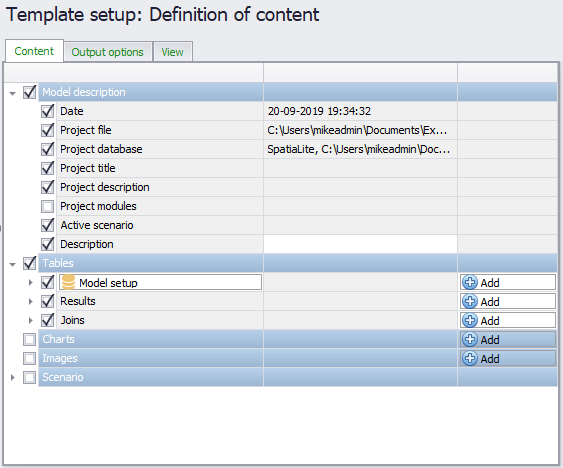Toggle the Date checkbox
The image size is (563, 468).
pos(47,111)
